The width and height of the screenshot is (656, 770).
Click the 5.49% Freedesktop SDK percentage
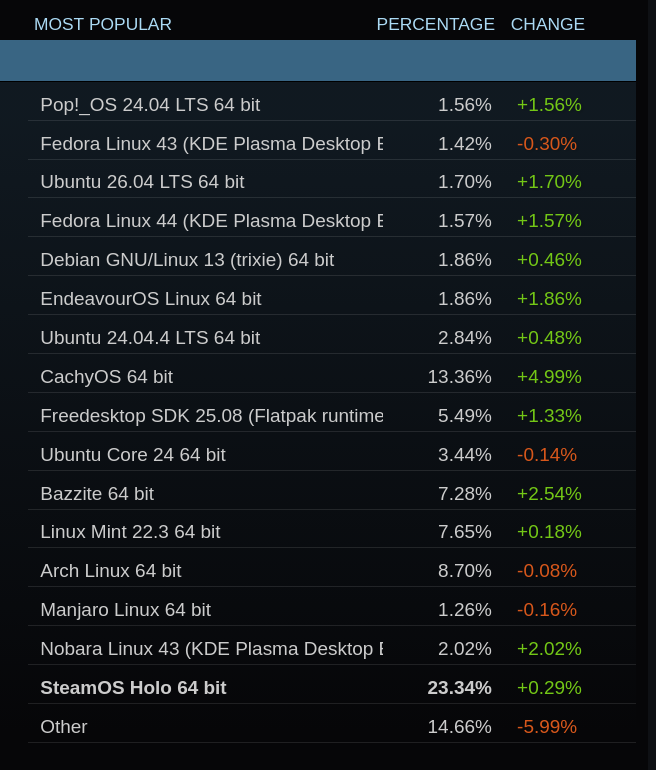[x=465, y=416]
